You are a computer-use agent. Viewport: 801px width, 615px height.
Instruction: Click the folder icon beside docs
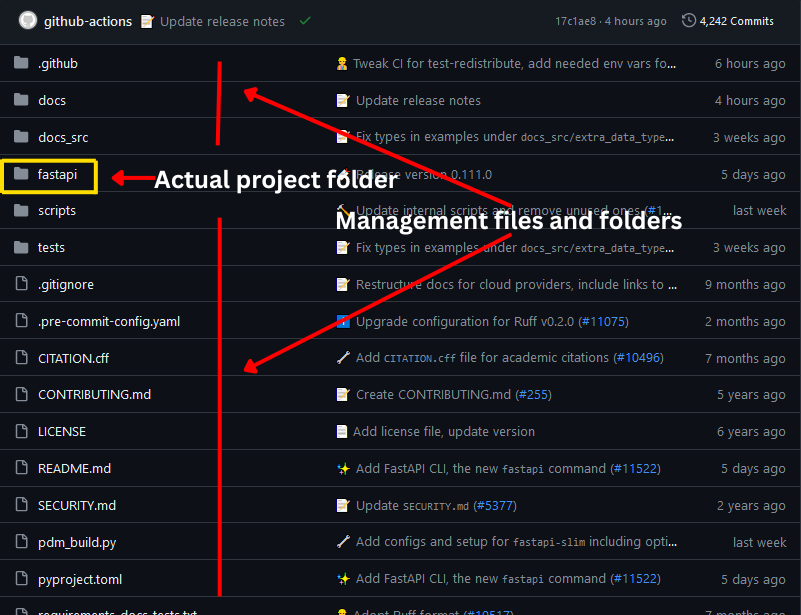21,100
